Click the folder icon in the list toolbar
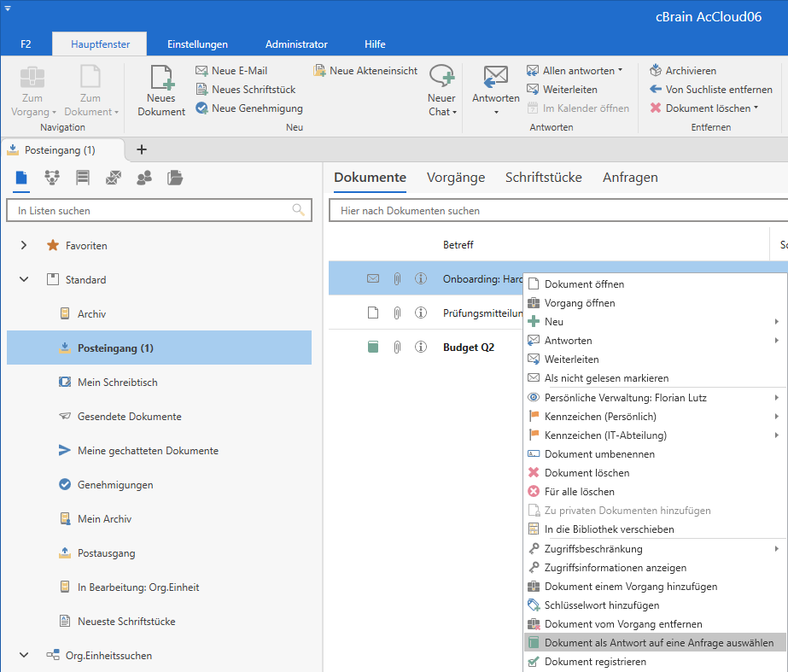 point(175,178)
